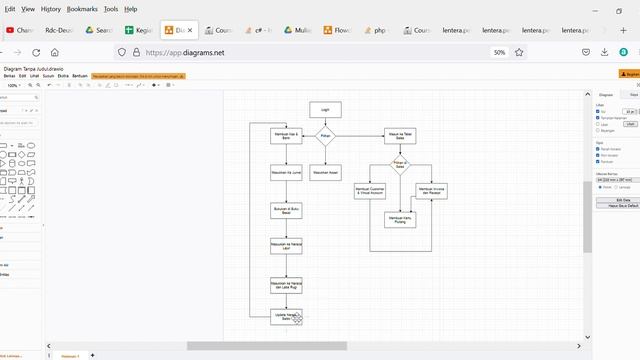Open the tracking protection shield icon
640x360 pixels.
coord(122,52)
